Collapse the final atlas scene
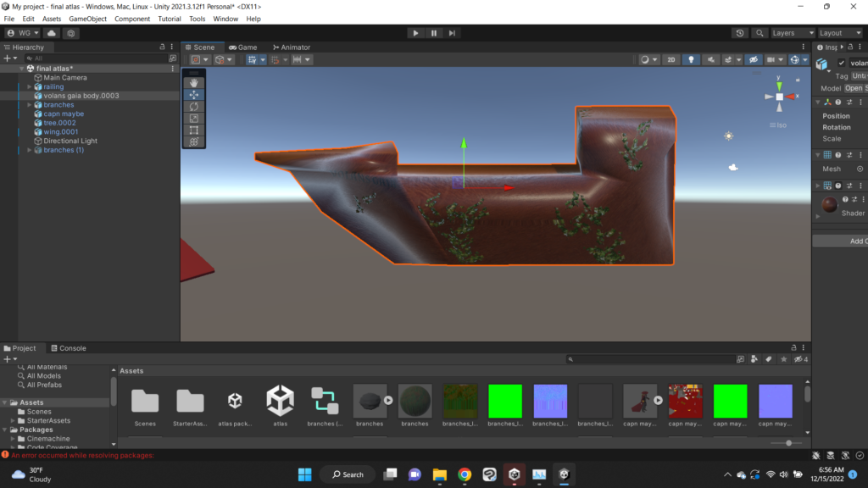The height and width of the screenshot is (488, 868). click(x=21, y=69)
